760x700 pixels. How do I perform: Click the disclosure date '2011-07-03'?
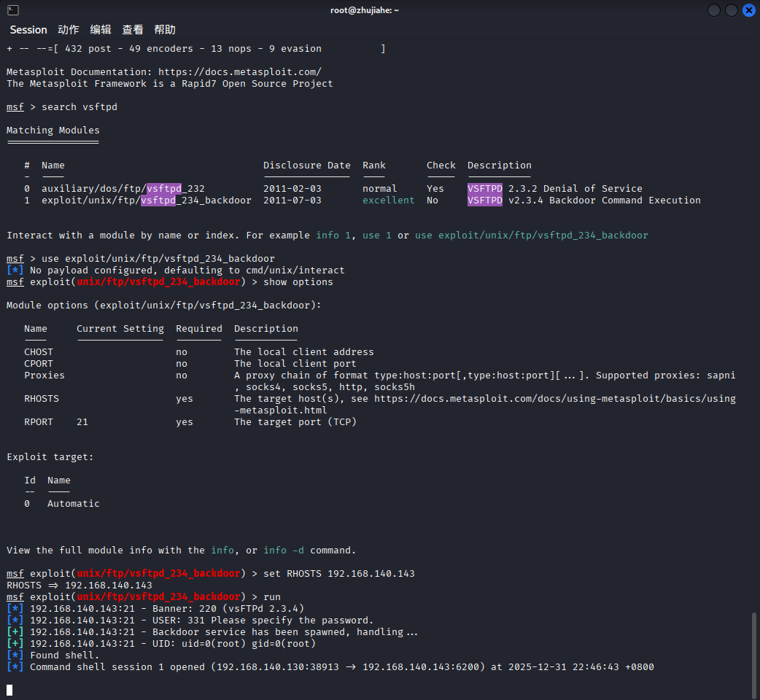tap(292, 200)
